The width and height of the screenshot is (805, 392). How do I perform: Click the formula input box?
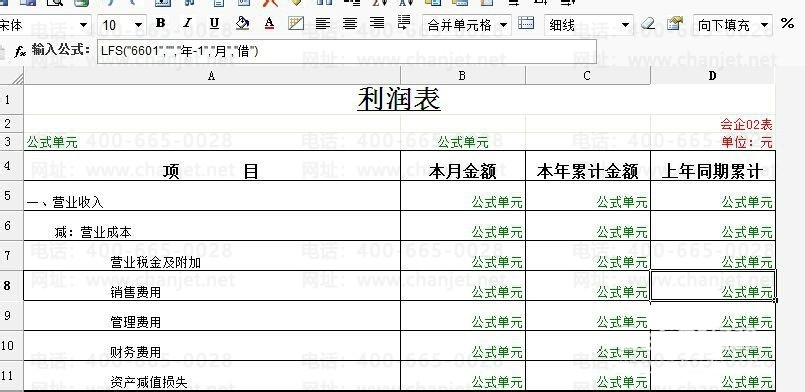pyautogui.click(x=347, y=51)
